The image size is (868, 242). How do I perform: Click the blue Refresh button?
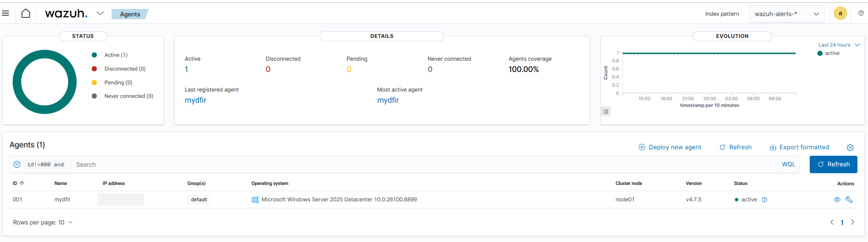833,164
